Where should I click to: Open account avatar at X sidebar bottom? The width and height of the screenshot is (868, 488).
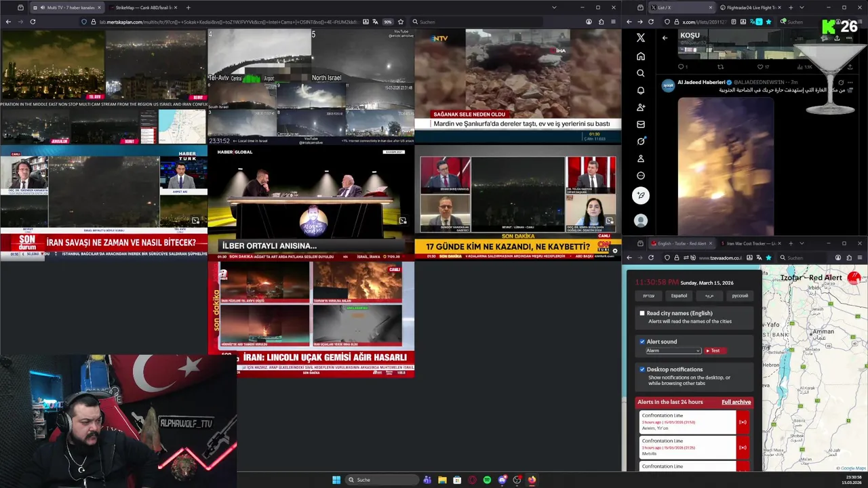pos(641,220)
